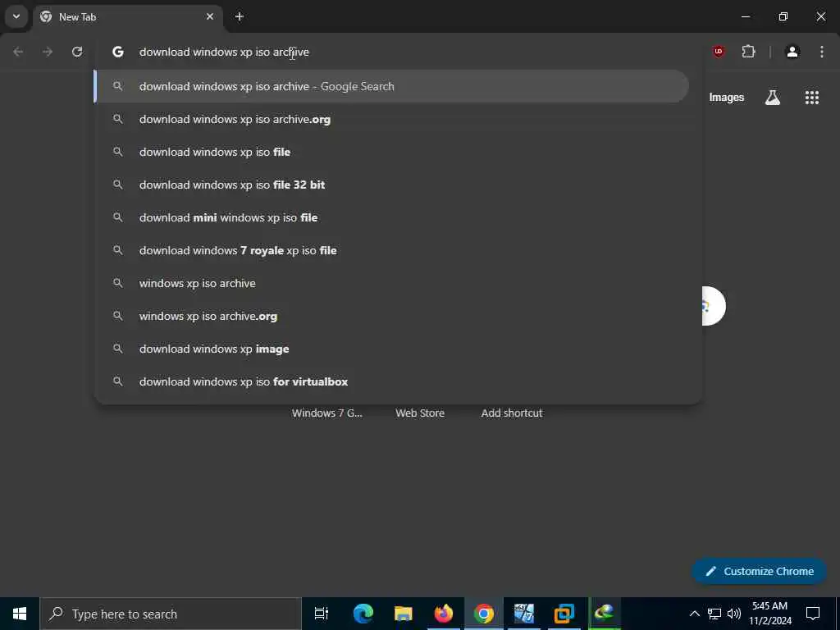Go back with the back arrow
840x630 pixels.
(x=18, y=52)
